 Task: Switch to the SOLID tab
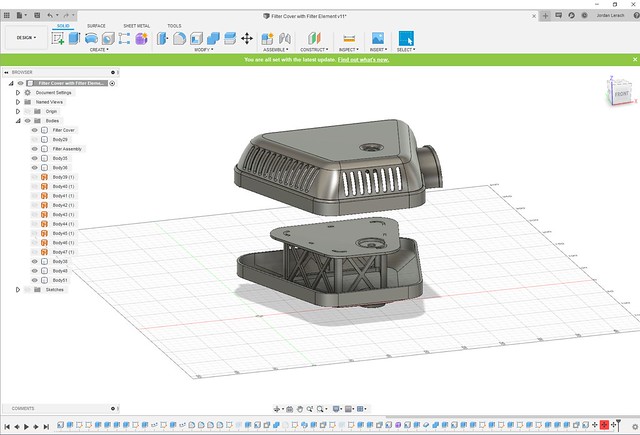(63, 26)
